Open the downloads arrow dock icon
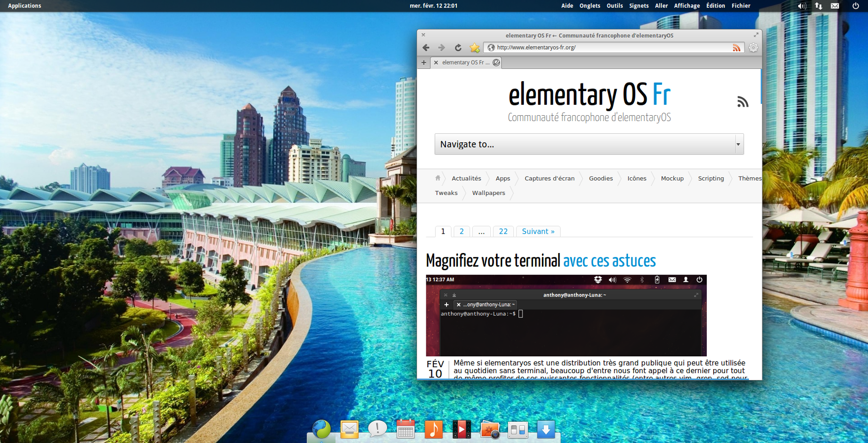The height and width of the screenshot is (443, 868). pyautogui.click(x=546, y=429)
